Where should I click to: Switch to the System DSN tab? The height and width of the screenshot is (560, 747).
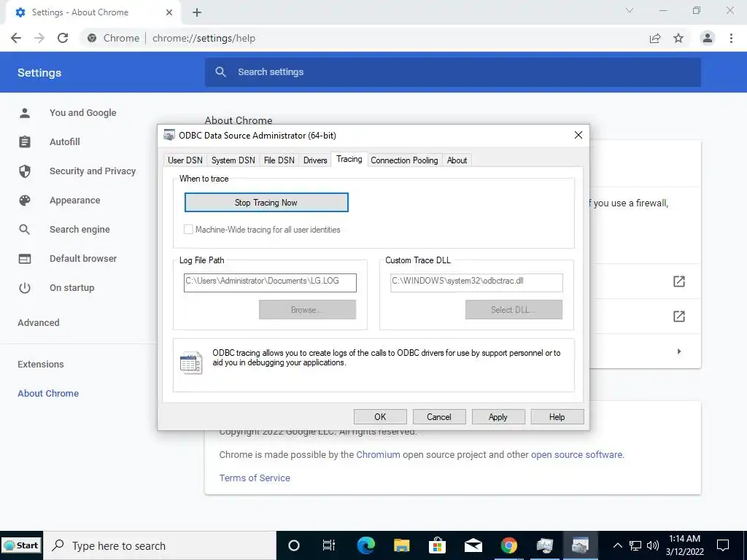tap(233, 160)
